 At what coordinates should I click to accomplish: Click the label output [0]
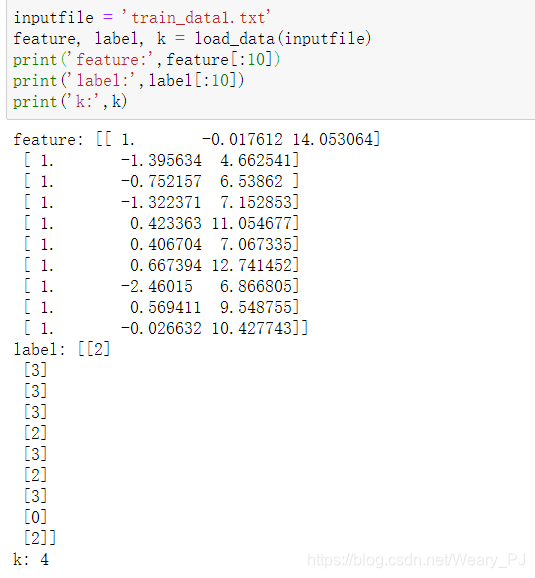pos(36,518)
